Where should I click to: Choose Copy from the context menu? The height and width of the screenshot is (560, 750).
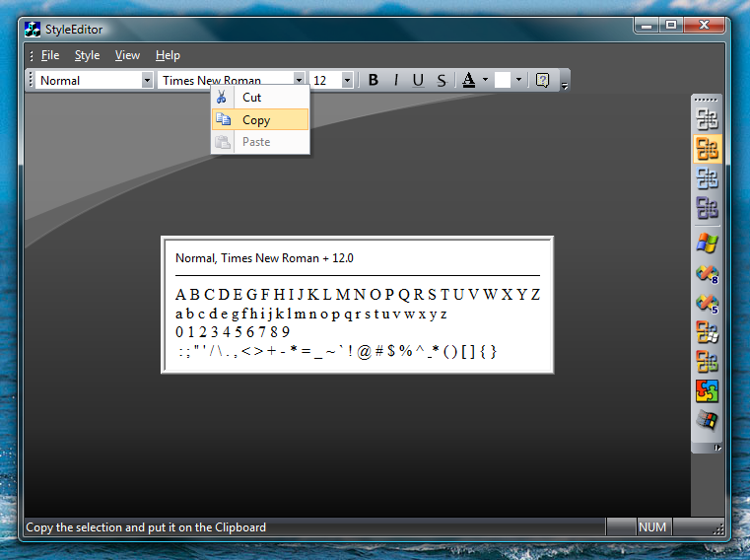(260, 119)
